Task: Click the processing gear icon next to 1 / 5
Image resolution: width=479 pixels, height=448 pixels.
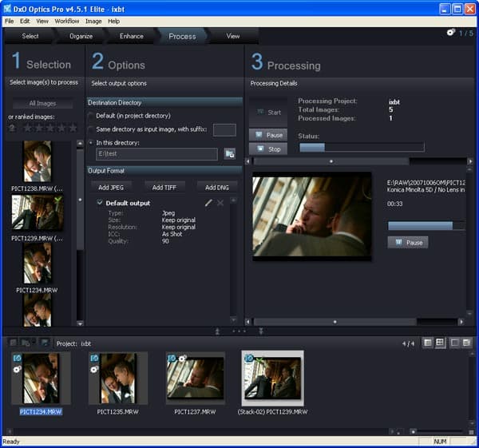Action: point(451,33)
